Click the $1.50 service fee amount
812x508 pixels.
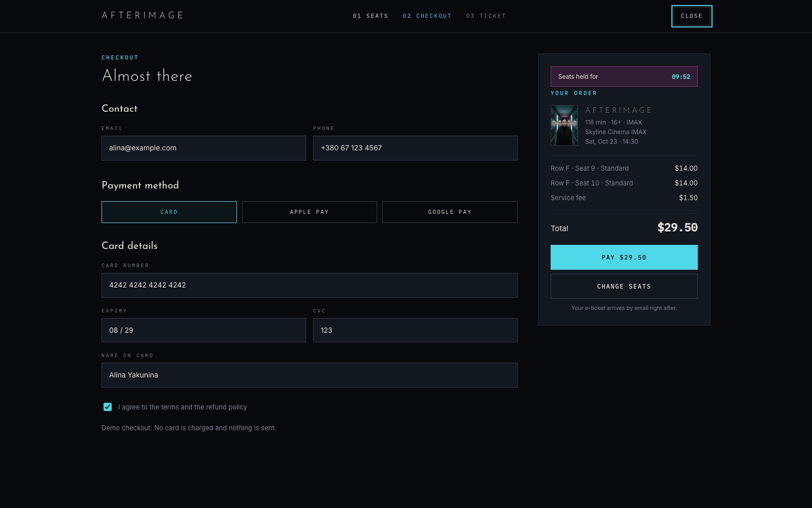coord(688,198)
